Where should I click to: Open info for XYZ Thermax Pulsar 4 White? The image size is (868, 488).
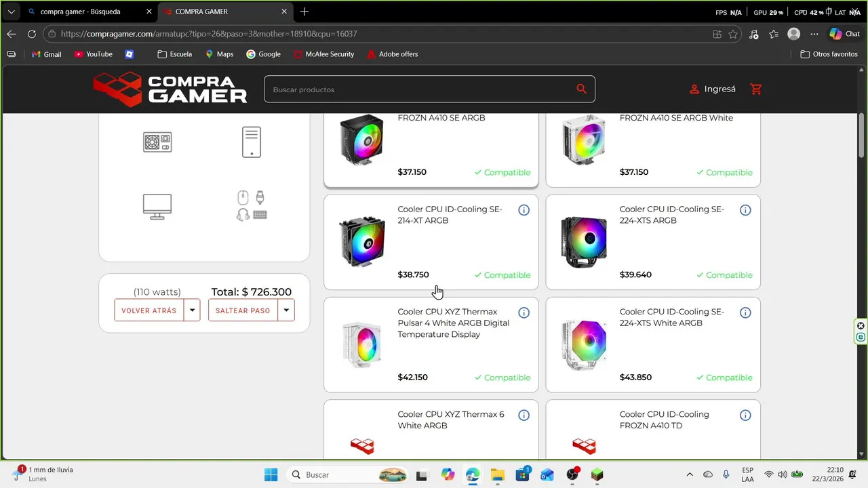point(524,312)
